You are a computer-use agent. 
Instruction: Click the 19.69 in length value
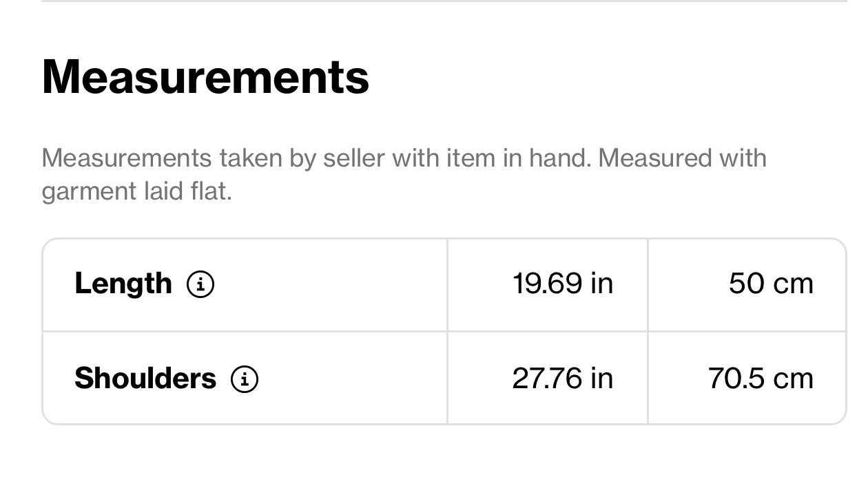click(563, 284)
